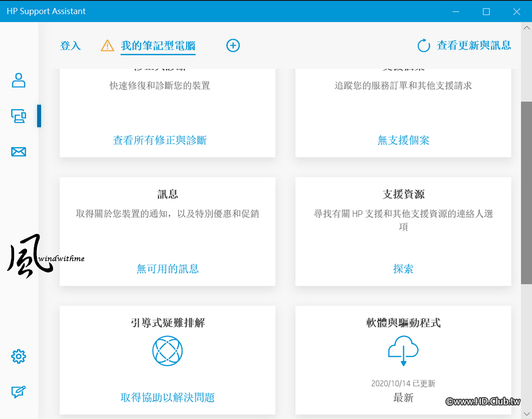The image size is (532, 419).
Task: Click the orange warning triangle icon
Action: [108, 46]
